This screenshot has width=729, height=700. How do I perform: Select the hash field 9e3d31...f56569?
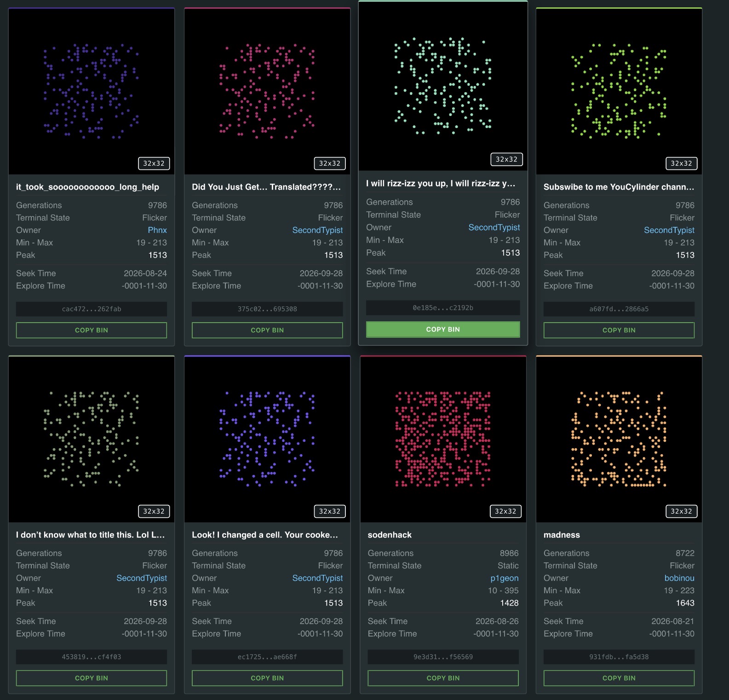pyautogui.click(x=443, y=657)
